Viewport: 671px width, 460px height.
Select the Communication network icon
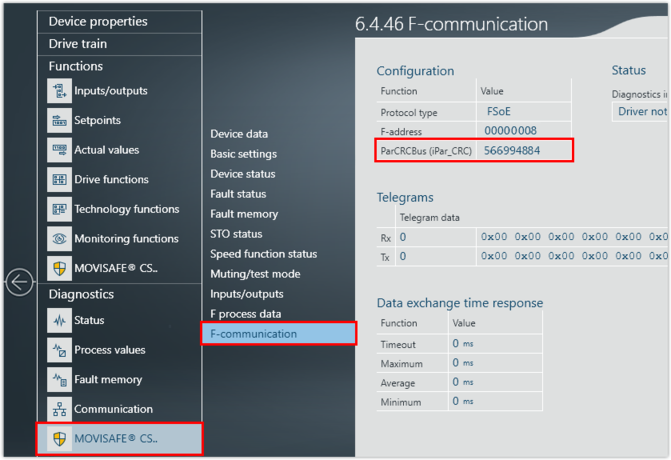click(x=59, y=409)
